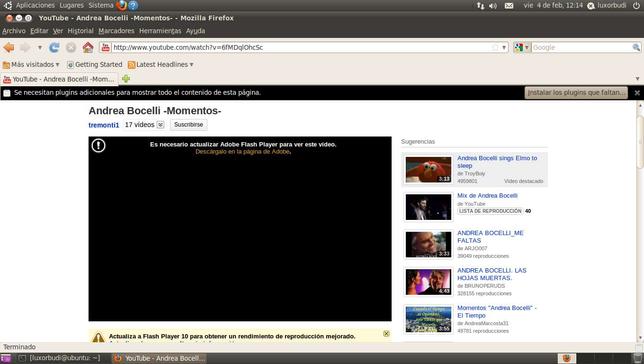Open the volume speaker icon
Viewport: 644px width, 364px height.
(x=493, y=6)
